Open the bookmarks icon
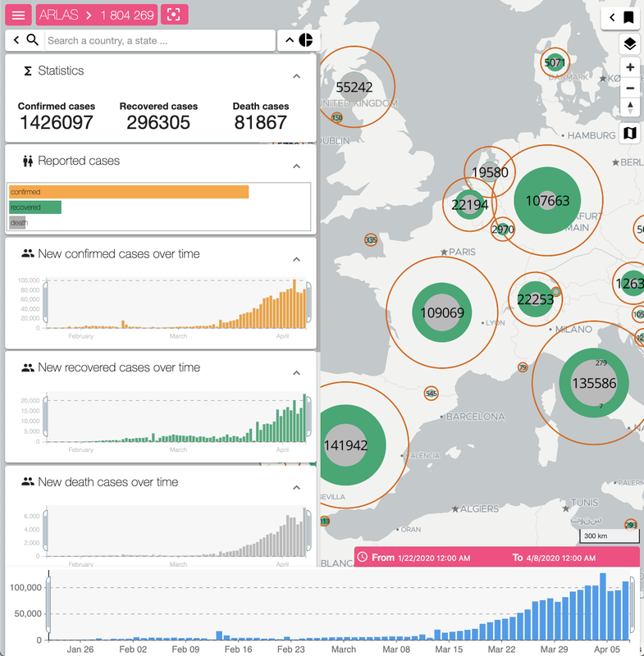 [x=628, y=17]
